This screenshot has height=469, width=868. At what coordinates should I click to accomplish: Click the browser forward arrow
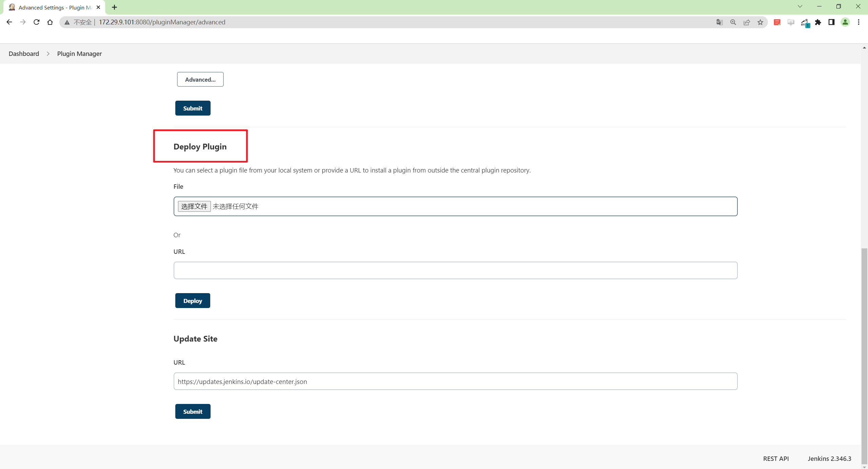pyautogui.click(x=23, y=22)
